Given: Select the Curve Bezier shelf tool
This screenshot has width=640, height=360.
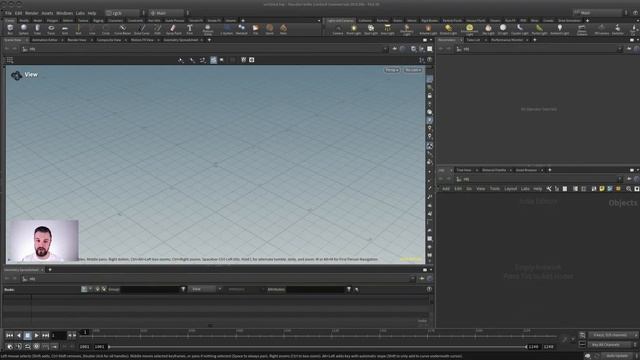Looking at the screenshot, I should coord(122,29).
